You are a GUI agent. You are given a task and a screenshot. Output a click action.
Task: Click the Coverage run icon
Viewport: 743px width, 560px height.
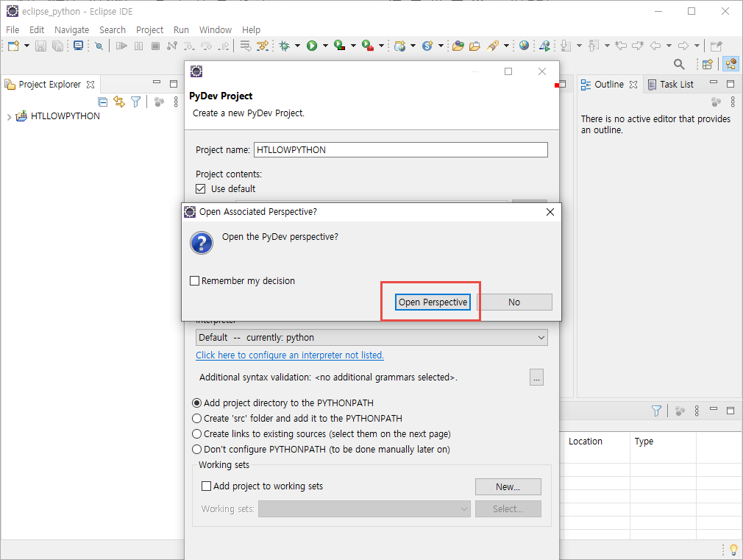pyautogui.click(x=339, y=46)
